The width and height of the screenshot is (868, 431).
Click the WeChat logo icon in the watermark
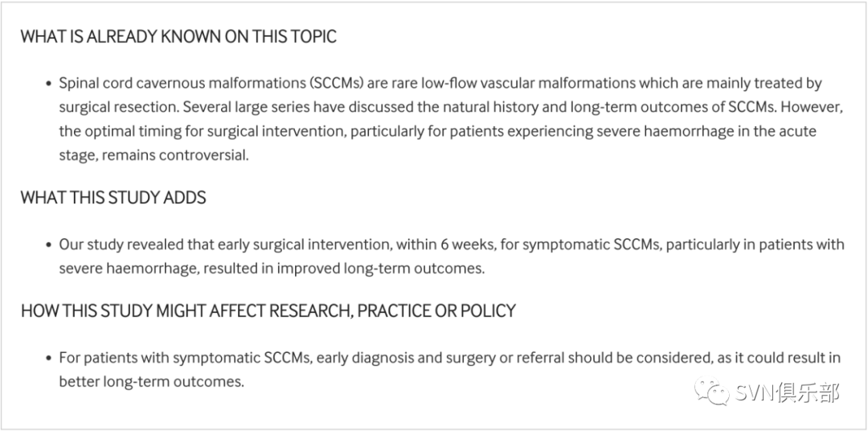(x=712, y=391)
